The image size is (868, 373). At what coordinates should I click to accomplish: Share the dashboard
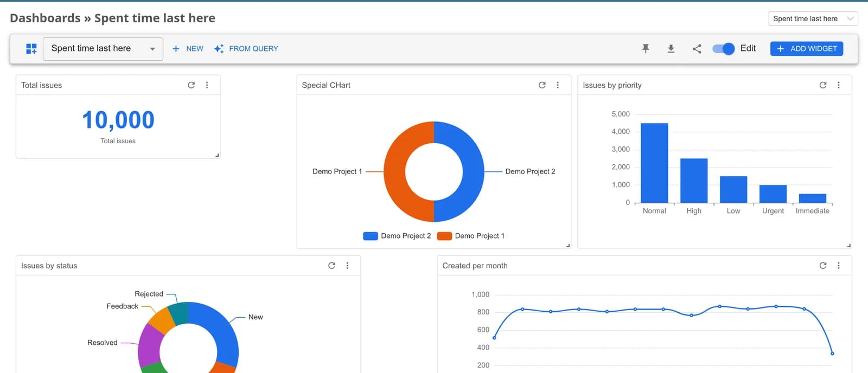(x=697, y=49)
